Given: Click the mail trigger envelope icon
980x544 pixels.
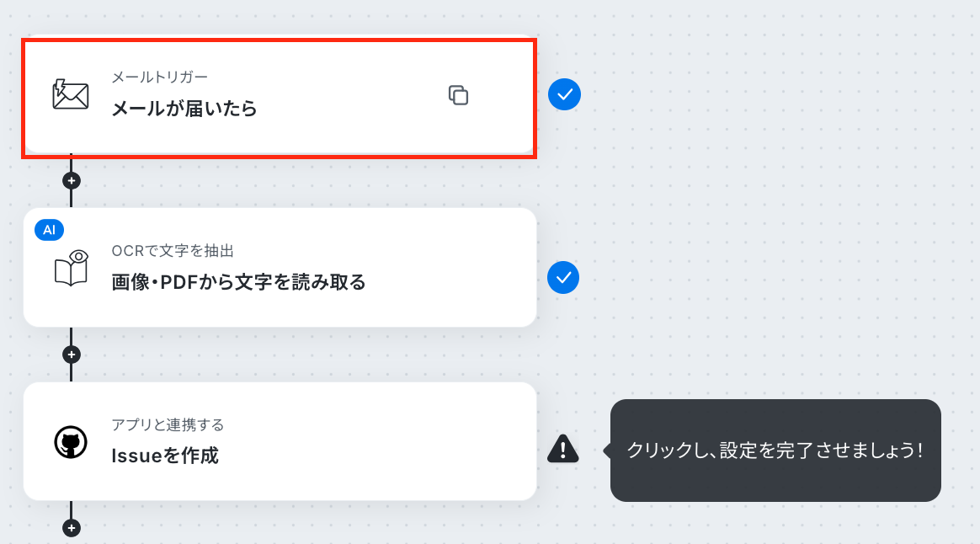Looking at the screenshot, I should click(x=71, y=94).
